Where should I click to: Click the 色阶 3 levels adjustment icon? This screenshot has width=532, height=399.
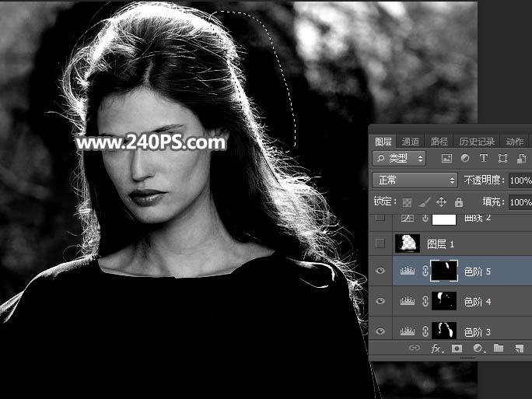407,331
